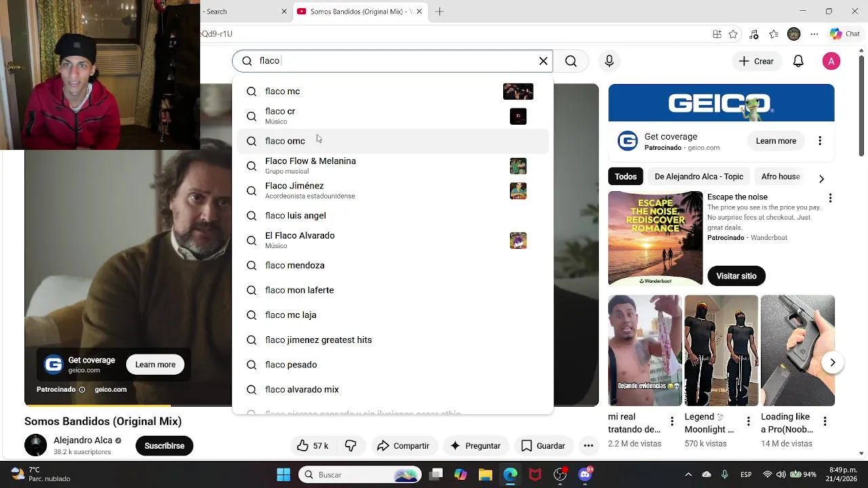Click thumbnail beside 'Flaco Jiménez' suggestion
Viewport: 868px width, 488px height.
pyautogui.click(x=518, y=190)
